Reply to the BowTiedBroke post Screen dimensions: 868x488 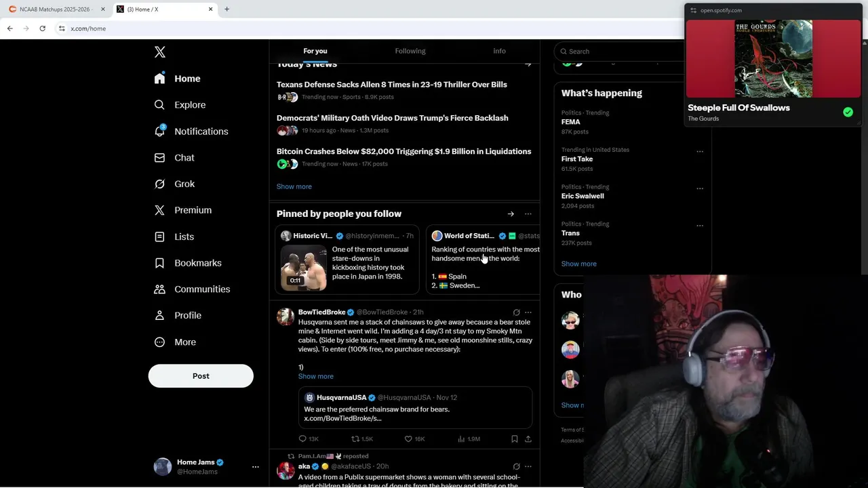pyautogui.click(x=309, y=439)
